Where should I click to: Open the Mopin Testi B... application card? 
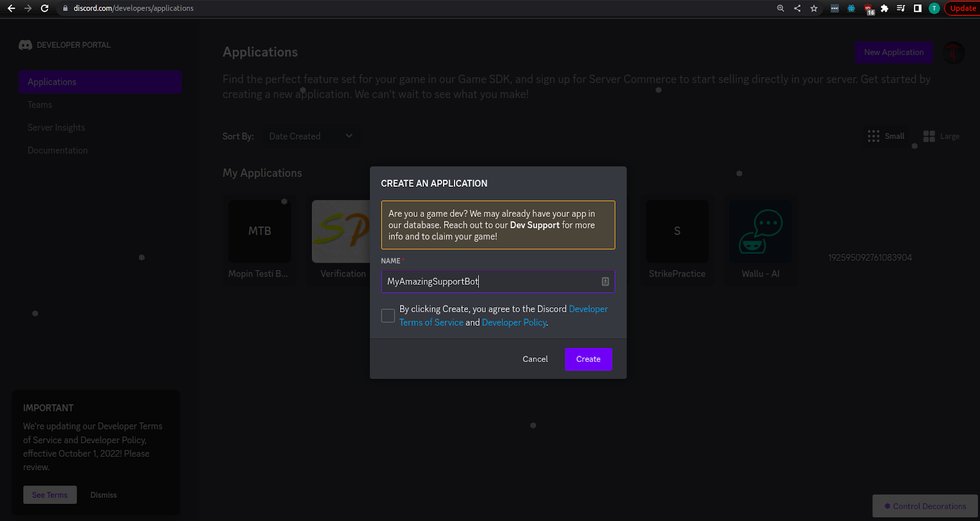click(259, 240)
